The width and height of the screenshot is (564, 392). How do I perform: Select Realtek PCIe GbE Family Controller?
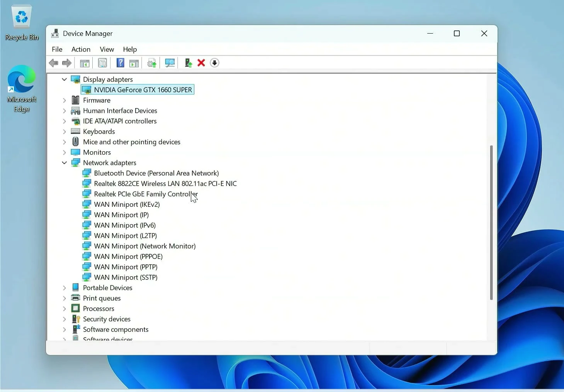146,194
